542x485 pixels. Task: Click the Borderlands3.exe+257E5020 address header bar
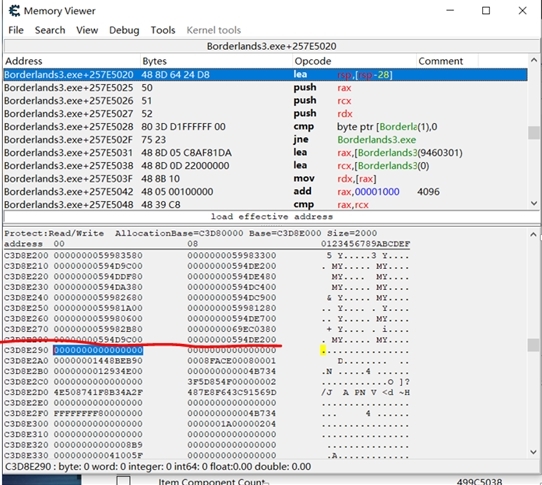(x=272, y=46)
